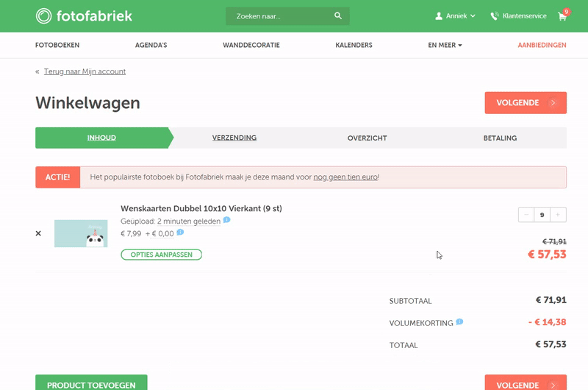This screenshot has width=588, height=390.
Task: Click the fotofabriek logo
Action: pyautogui.click(x=84, y=15)
